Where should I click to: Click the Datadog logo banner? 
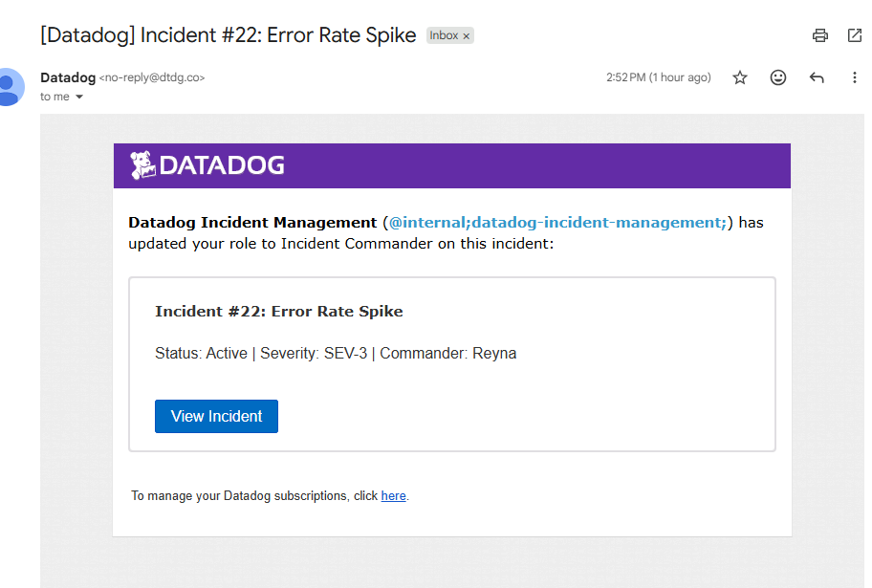pyautogui.click(x=451, y=165)
